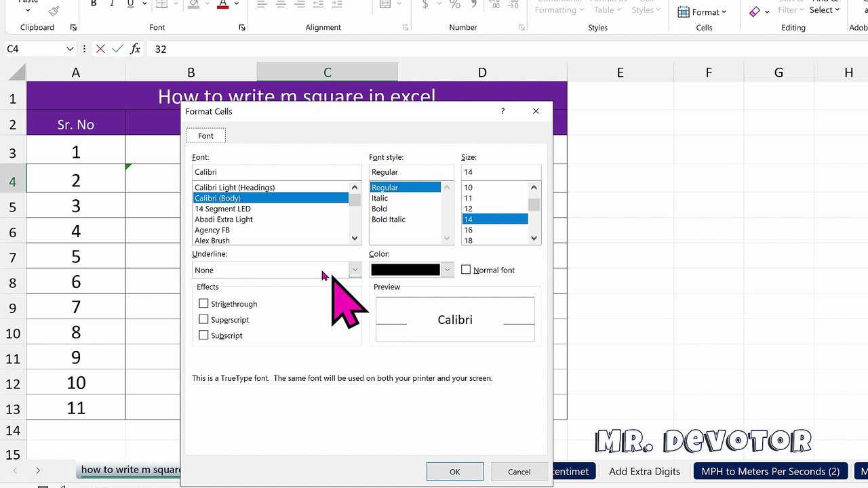Expand the Paste dropdown arrow
Image resolution: width=868 pixels, height=488 pixels.
(28, 10)
